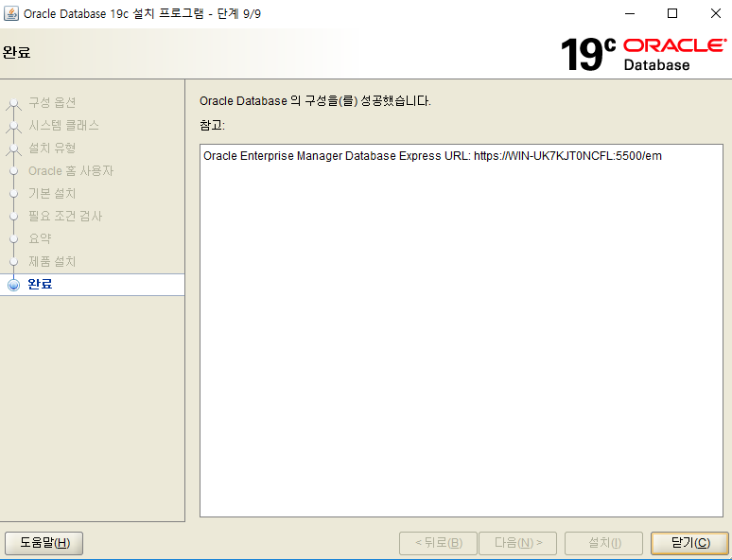
Task: Select the 구성 옵션 step
Action: pyautogui.click(x=52, y=102)
